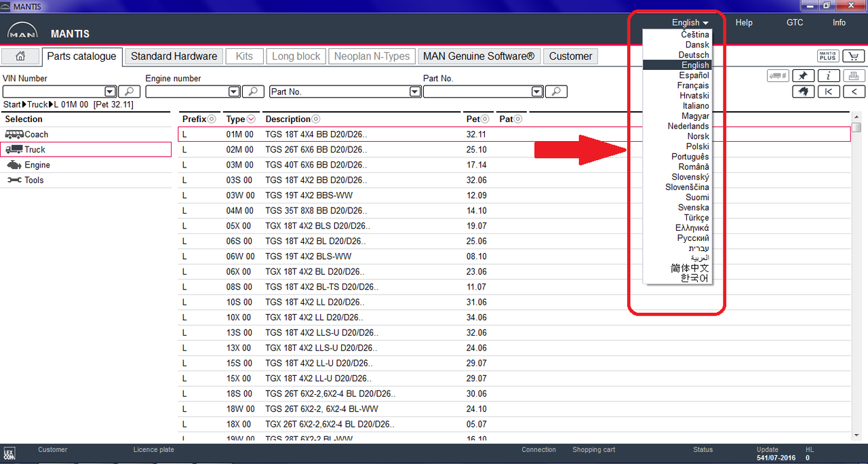Expand the Engine number dropdown arrow
868x464 pixels.
click(x=234, y=92)
